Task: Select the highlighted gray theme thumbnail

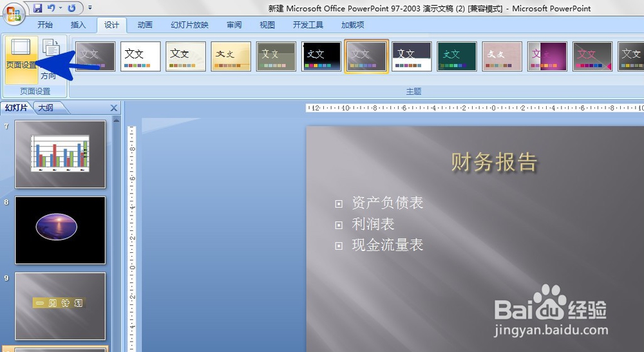Action: (x=366, y=56)
